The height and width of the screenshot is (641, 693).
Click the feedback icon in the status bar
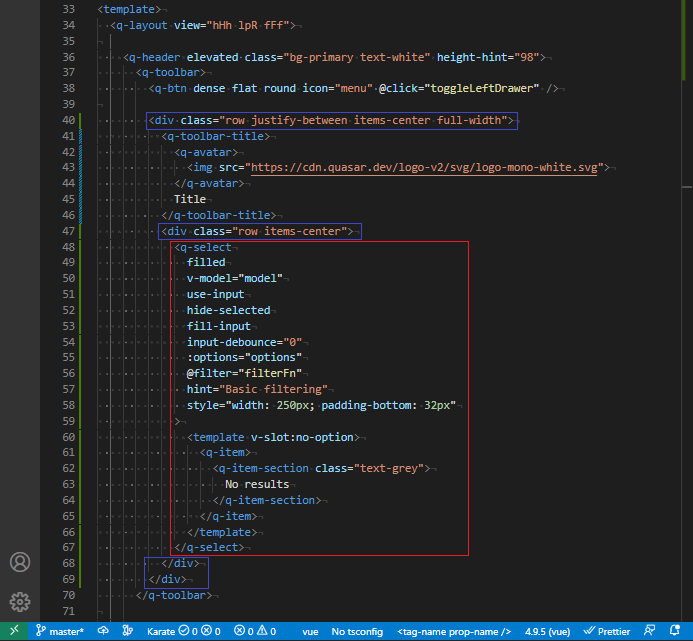coord(649,631)
